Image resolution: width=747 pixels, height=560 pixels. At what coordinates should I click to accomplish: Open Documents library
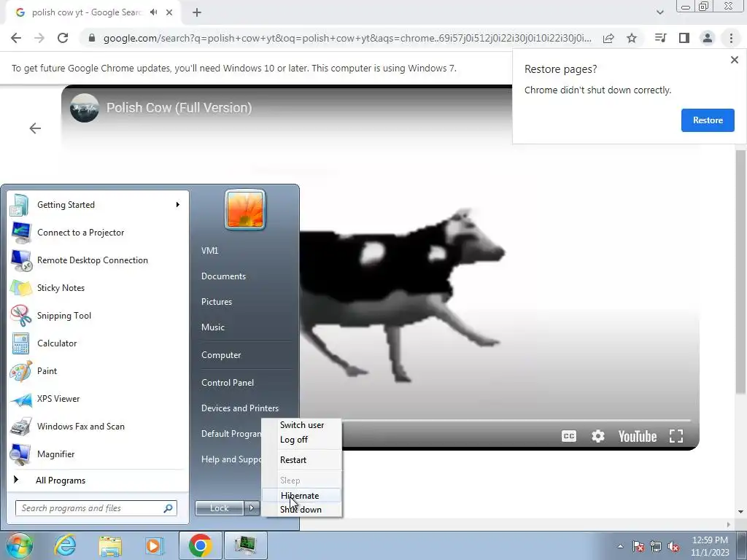click(223, 276)
